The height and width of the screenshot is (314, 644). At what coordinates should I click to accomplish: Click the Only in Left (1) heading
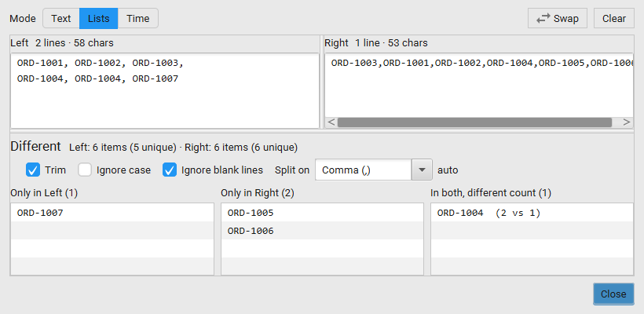(x=44, y=193)
